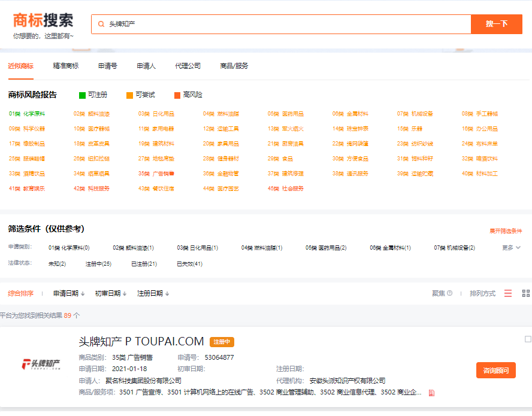The height and width of the screenshot is (416, 532).
Task: Open risk class 15类 乐器
Action: (410, 129)
